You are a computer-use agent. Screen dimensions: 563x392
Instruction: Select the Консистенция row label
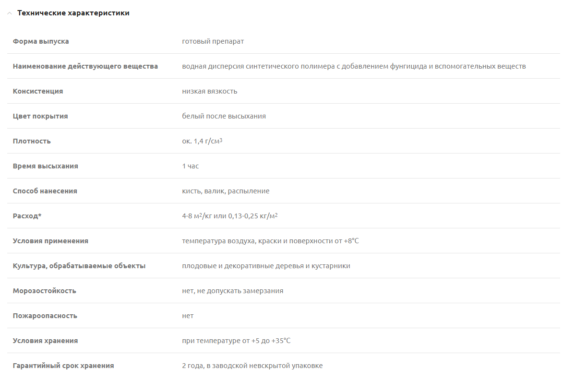coord(38,91)
